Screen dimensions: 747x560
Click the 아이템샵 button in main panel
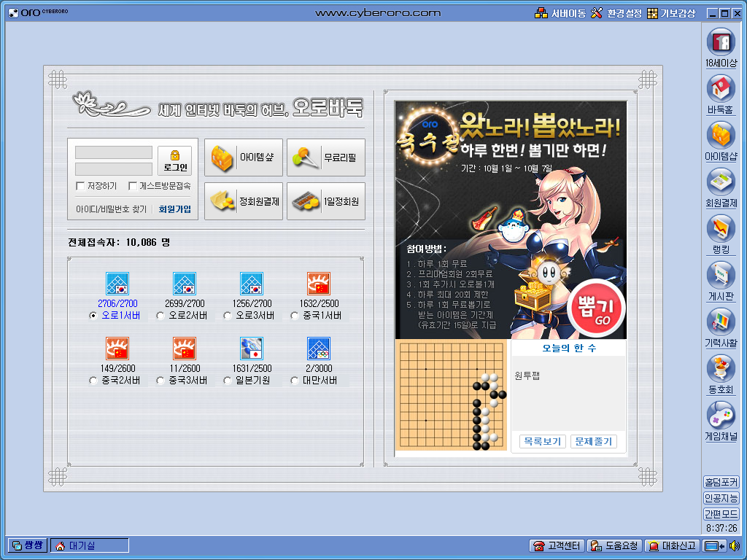244,157
